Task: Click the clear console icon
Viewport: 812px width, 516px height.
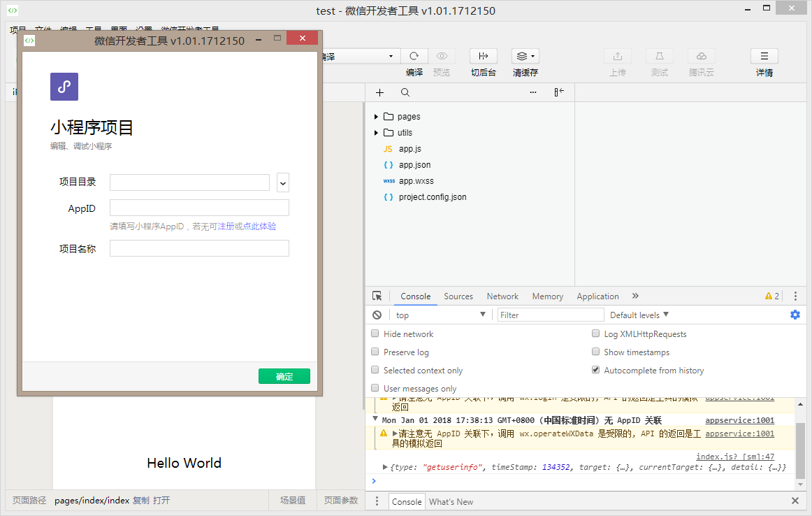Action: pos(377,315)
